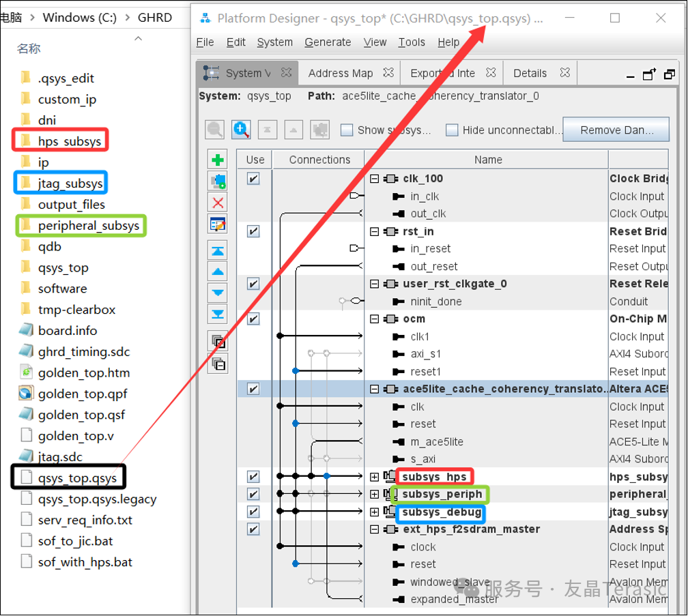
Task: Click the greyed zoom out magnifier icon
Action: click(214, 130)
